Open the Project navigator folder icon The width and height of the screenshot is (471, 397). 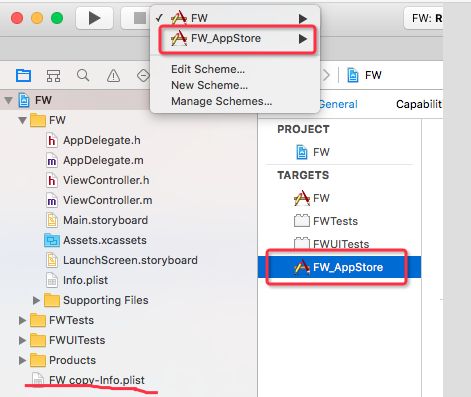tap(24, 76)
